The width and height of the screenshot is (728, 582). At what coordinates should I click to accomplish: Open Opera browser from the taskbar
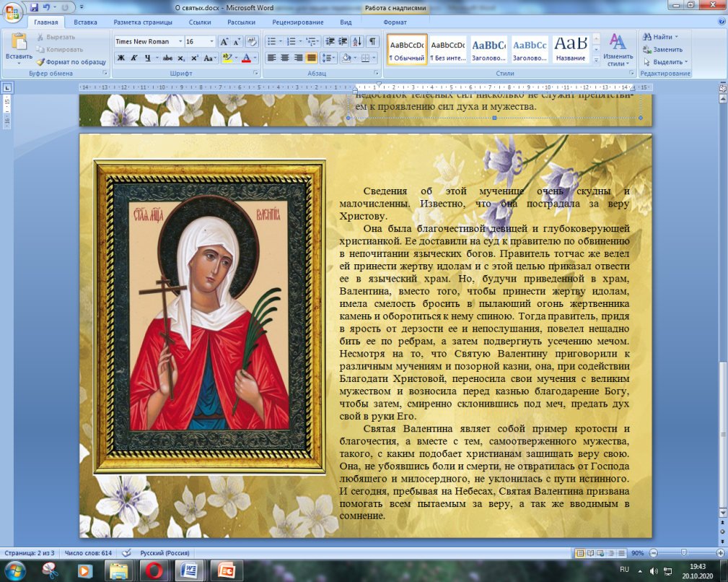tap(154, 570)
